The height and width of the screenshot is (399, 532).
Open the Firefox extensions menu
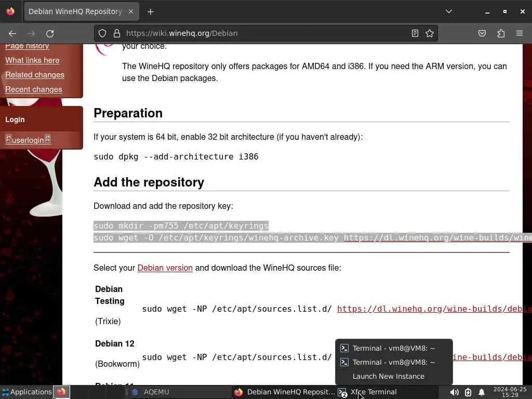(x=501, y=33)
